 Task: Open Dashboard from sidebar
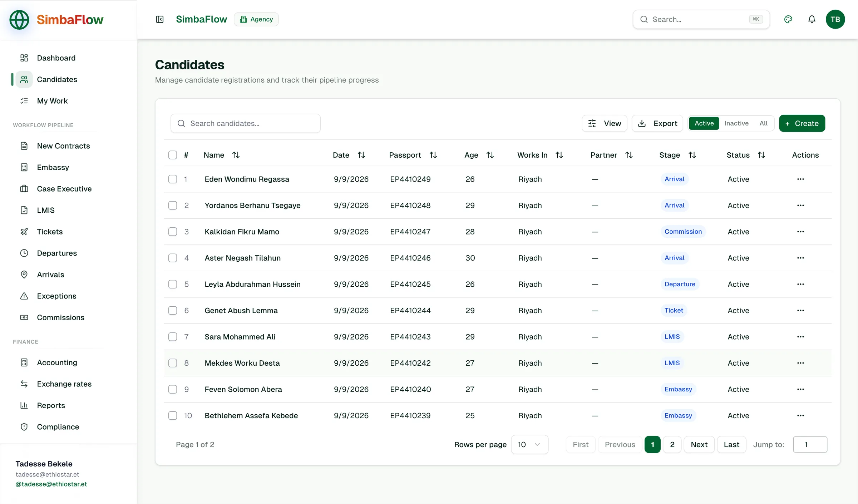tap(56, 58)
